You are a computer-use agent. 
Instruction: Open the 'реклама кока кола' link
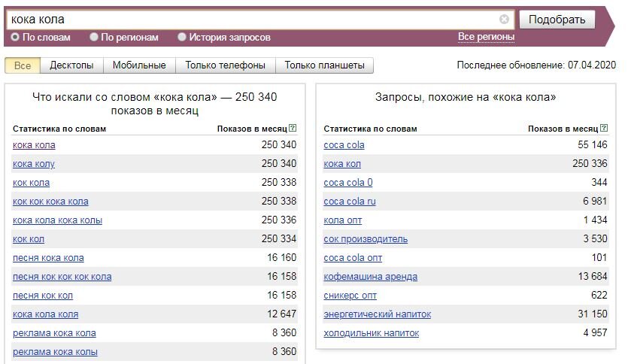[x=54, y=333]
